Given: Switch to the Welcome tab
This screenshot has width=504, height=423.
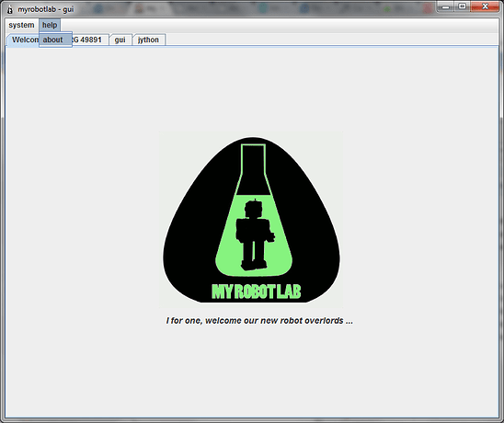Looking at the screenshot, I should pos(23,40).
